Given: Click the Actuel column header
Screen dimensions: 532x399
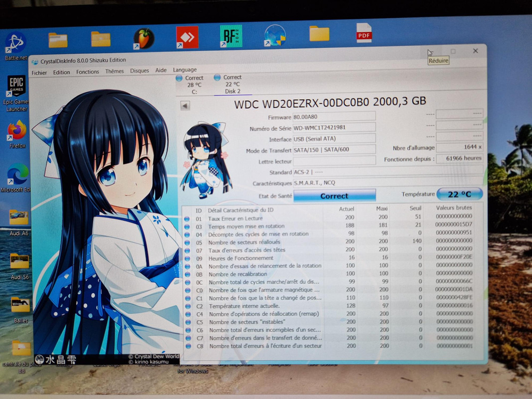Looking at the screenshot, I should 347,208.
